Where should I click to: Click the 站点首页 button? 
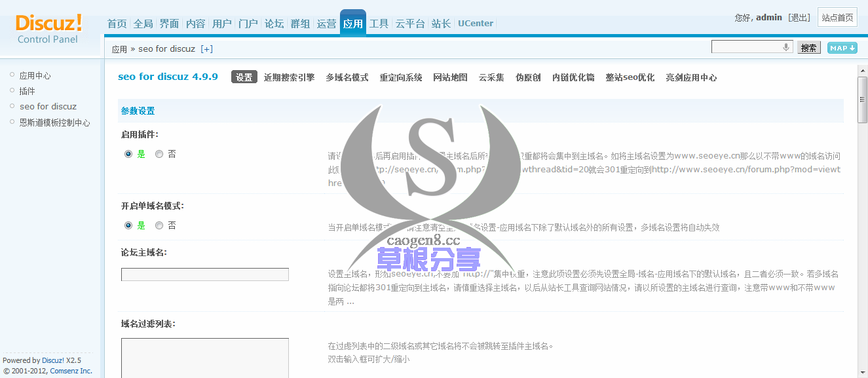(x=837, y=18)
